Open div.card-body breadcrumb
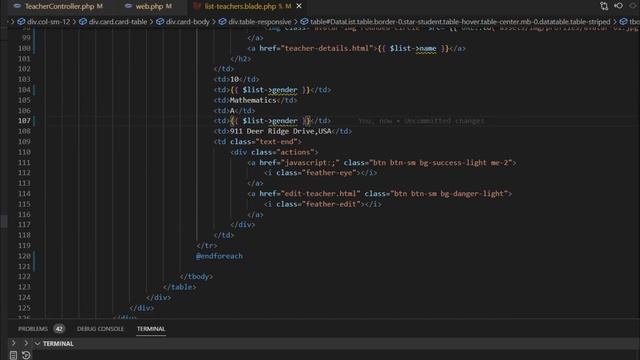The image size is (640, 360). point(188,22)
